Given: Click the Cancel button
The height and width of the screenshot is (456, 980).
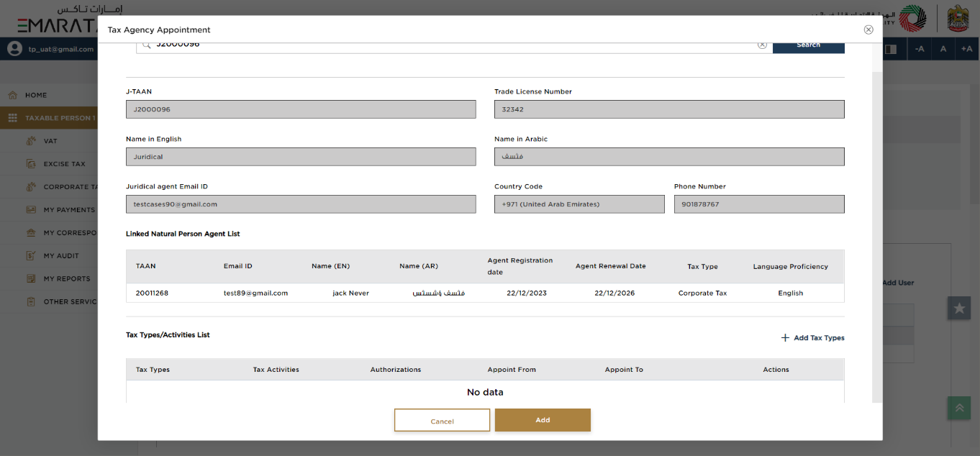Looking at the screenshot, I should (442, 421).
